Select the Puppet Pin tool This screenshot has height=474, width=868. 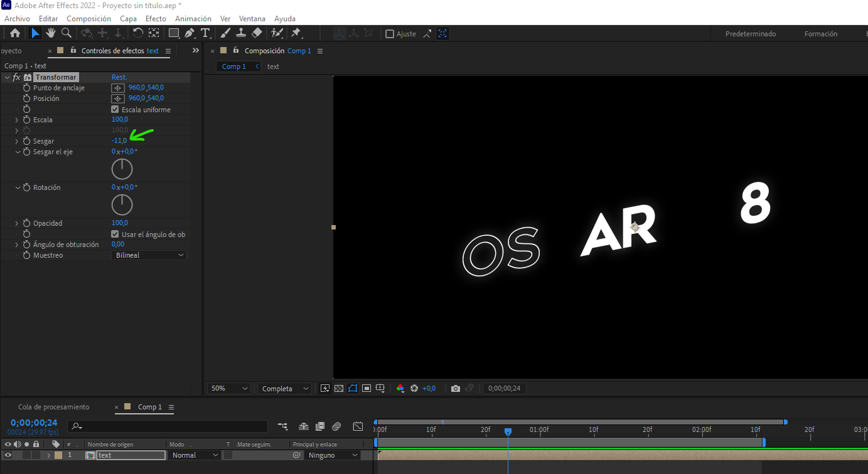(x=296, y=33)
